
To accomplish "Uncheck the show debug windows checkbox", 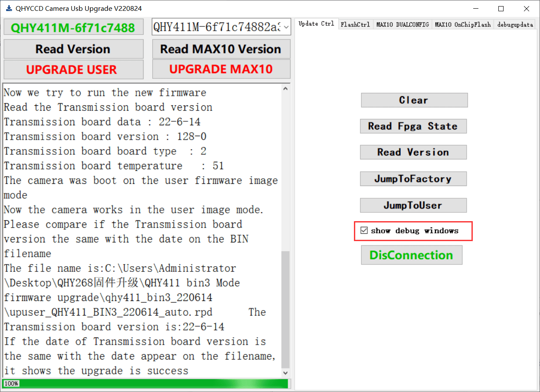I will (363, 231).
